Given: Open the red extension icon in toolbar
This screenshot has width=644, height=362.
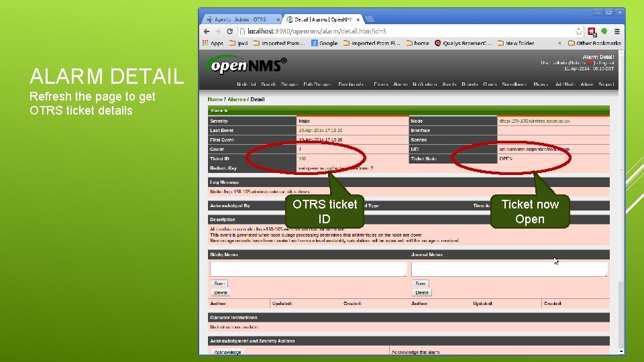Looking at the screenshot, I should coord(592,32).
